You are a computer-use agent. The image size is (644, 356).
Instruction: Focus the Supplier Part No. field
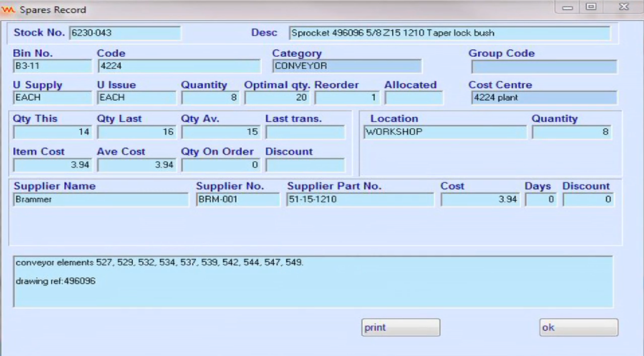pos(360,200)
